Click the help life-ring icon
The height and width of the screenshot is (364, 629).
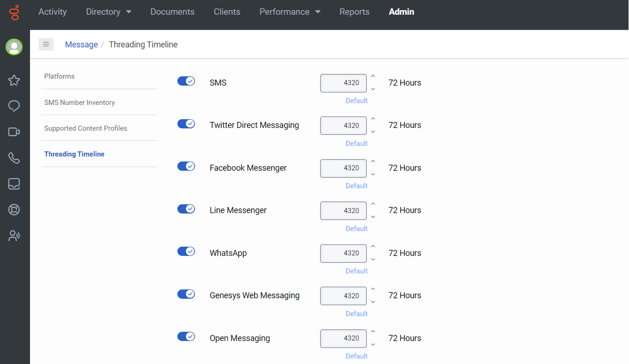pos(14,209)
